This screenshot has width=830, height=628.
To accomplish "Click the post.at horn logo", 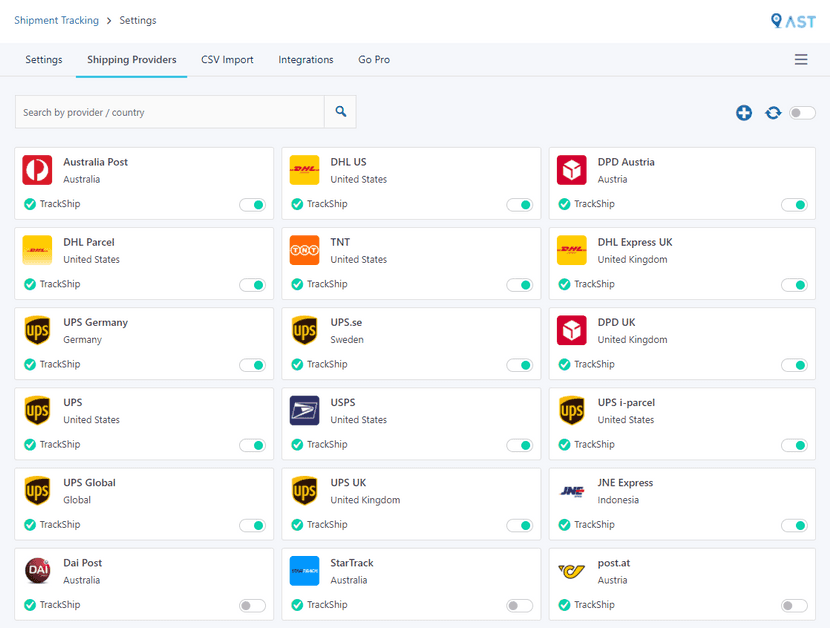I will point(572,571).
